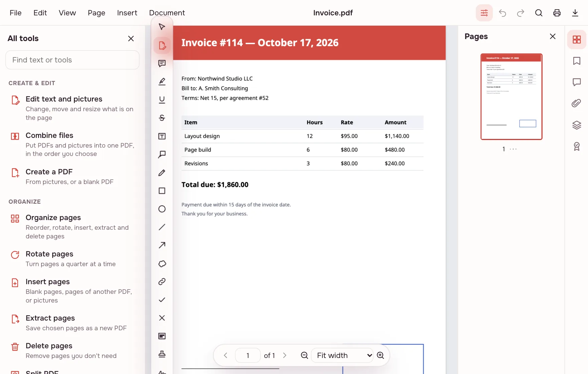
Task: Select the link tool
Action: [x=162, y=282]
